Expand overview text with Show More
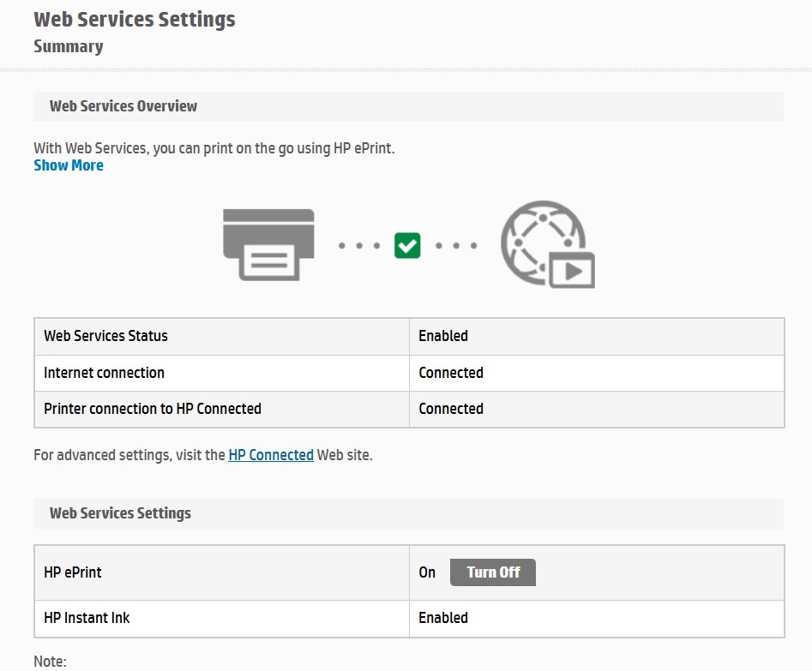Screen dimensions: 812x671 (x=69, y=165)
